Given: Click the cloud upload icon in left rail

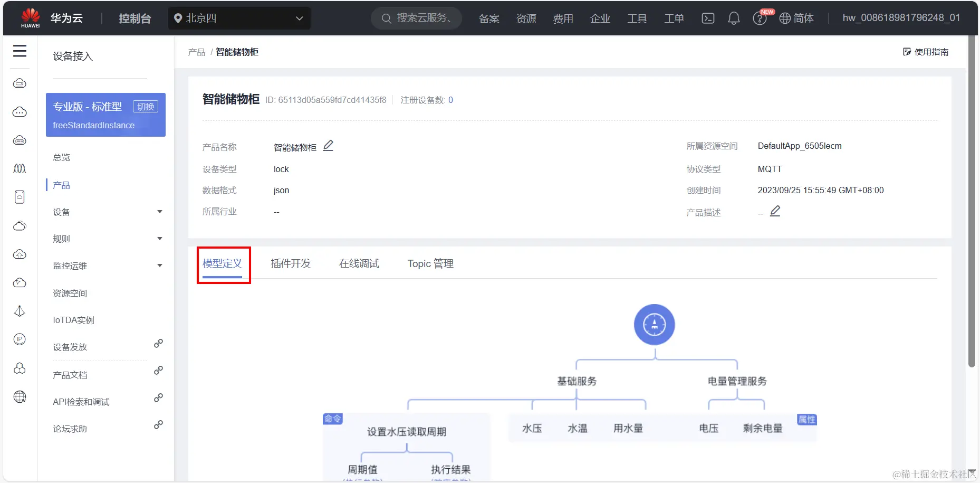Looking at the screenshot, I should [20, 254].
